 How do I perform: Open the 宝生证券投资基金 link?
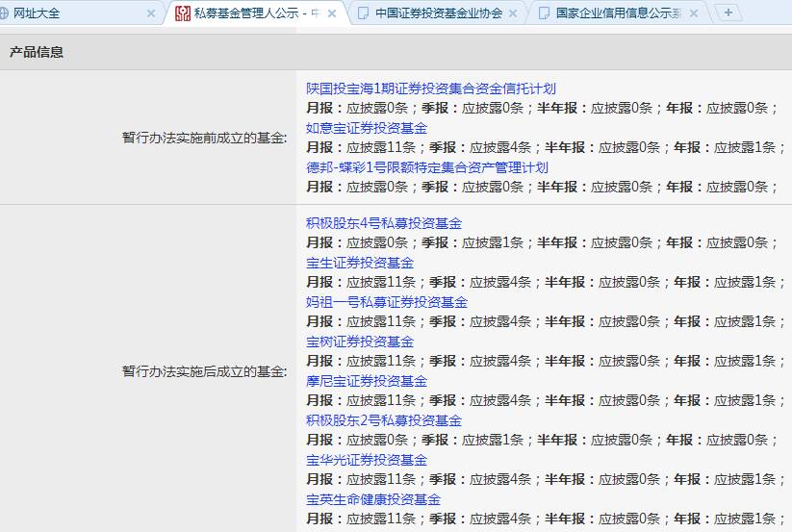tap(360, 263)
